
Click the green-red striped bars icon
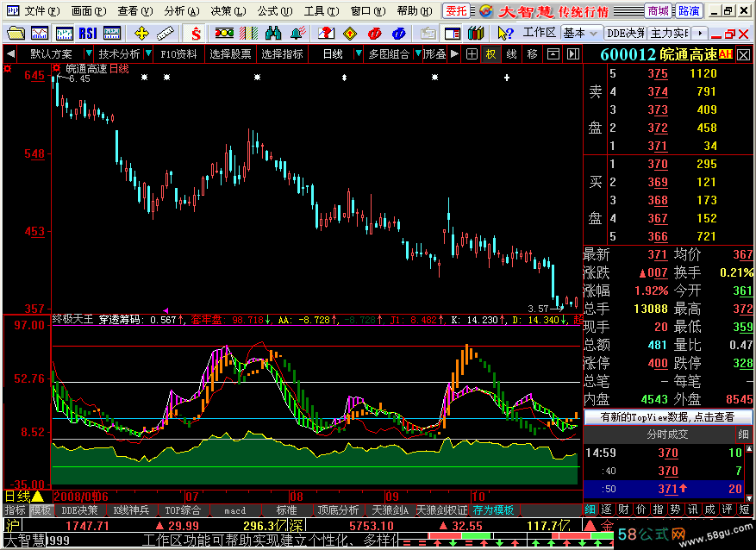(x=249, y=34)
